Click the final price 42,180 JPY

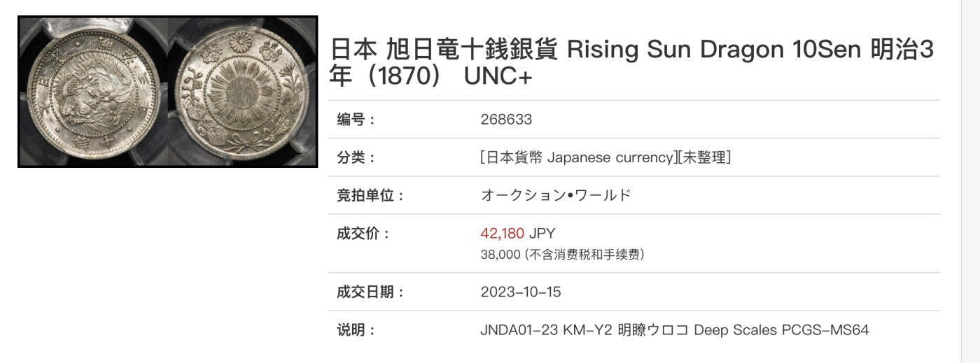coord(517,234)
